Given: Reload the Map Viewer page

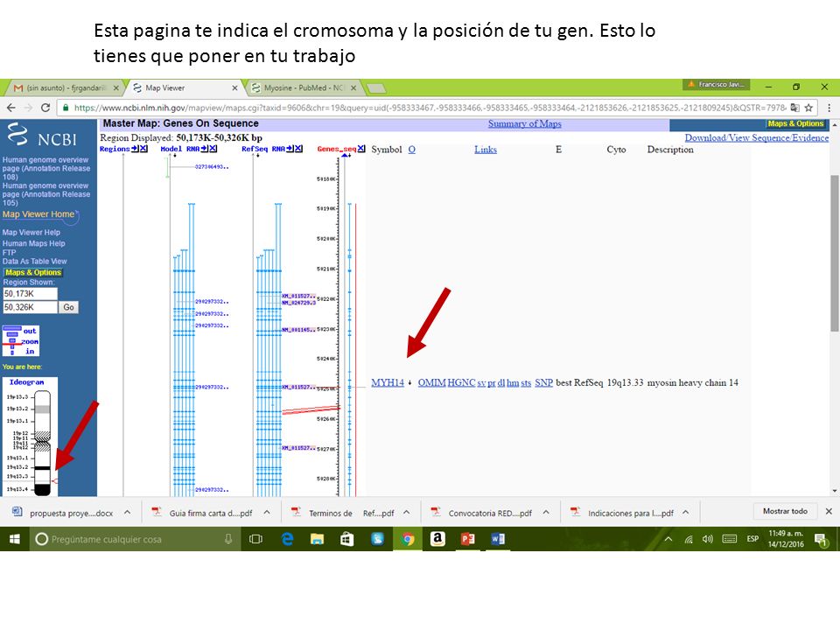Looking at the screenshot, I should (45, 108).
